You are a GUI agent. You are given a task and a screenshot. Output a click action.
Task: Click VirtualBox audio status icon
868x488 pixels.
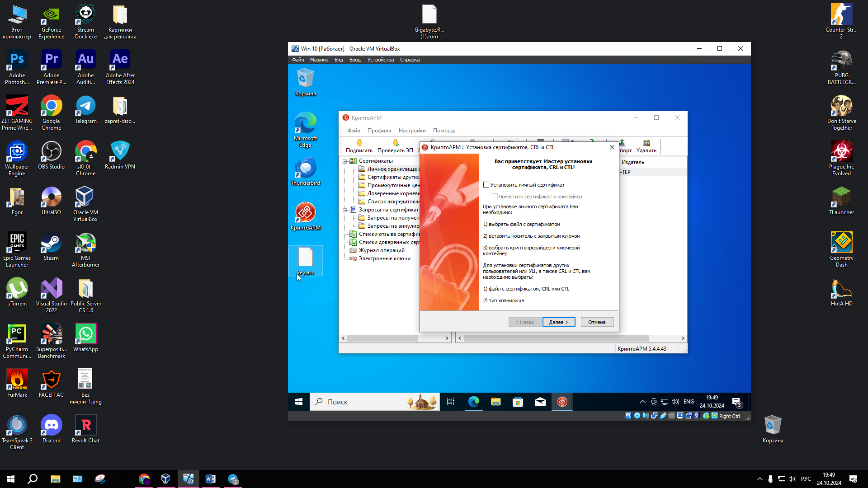click(646, 416)
